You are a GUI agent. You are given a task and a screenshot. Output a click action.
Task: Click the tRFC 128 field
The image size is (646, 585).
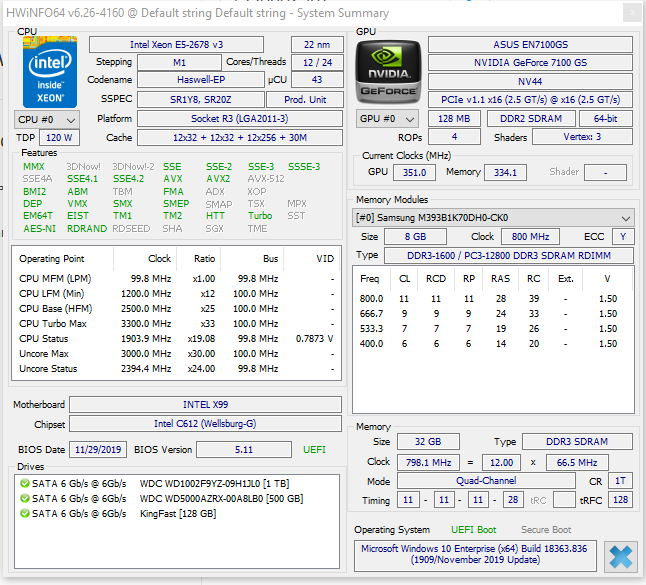620,500
